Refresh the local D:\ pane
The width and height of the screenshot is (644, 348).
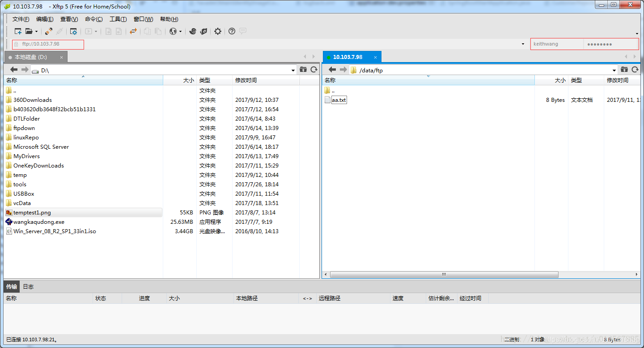[x=314, y=70]
